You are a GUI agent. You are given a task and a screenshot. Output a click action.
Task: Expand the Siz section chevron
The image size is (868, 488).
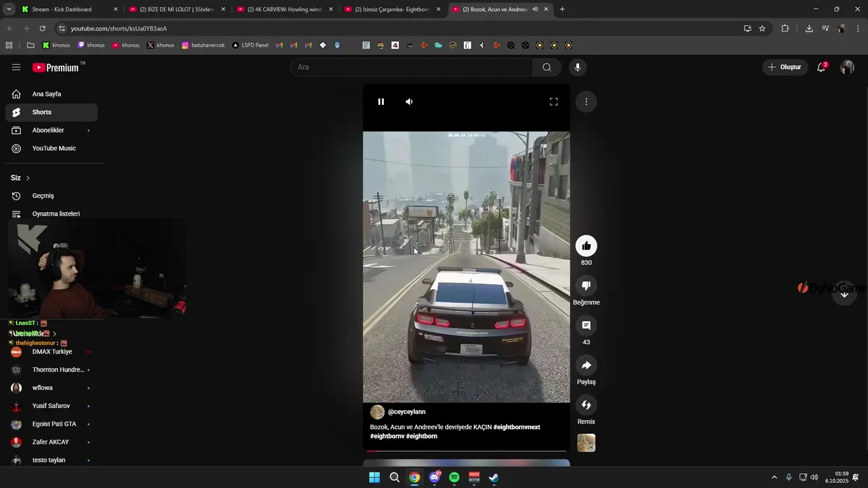(x=28, y=178)
